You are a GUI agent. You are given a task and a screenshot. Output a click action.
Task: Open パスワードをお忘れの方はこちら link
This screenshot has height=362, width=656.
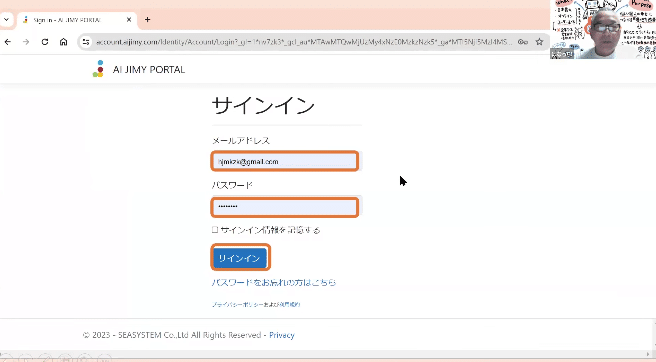274,283
